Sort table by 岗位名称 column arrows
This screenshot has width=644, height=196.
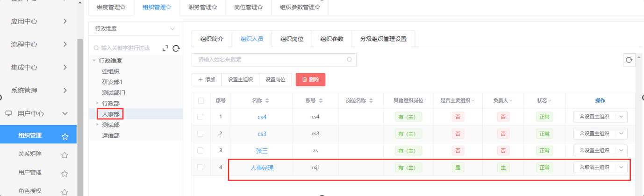click(x=371, y=101)
